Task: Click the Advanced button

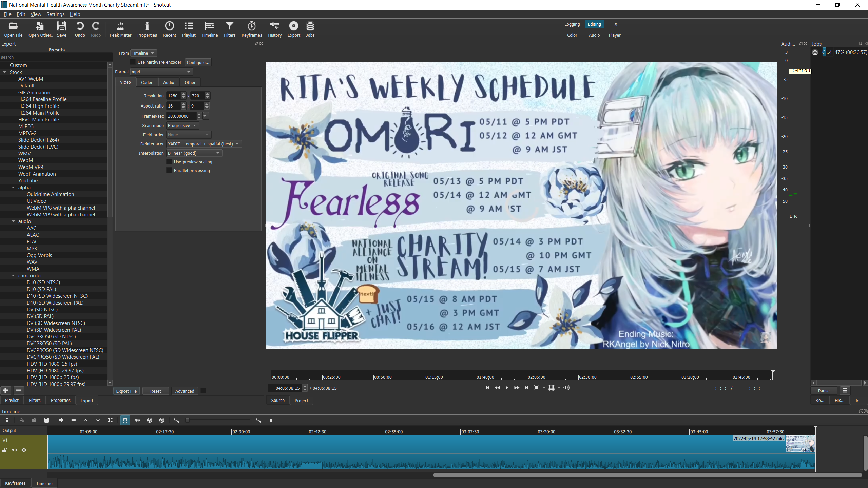Action: pyautogui.click(x=185, y=391)
